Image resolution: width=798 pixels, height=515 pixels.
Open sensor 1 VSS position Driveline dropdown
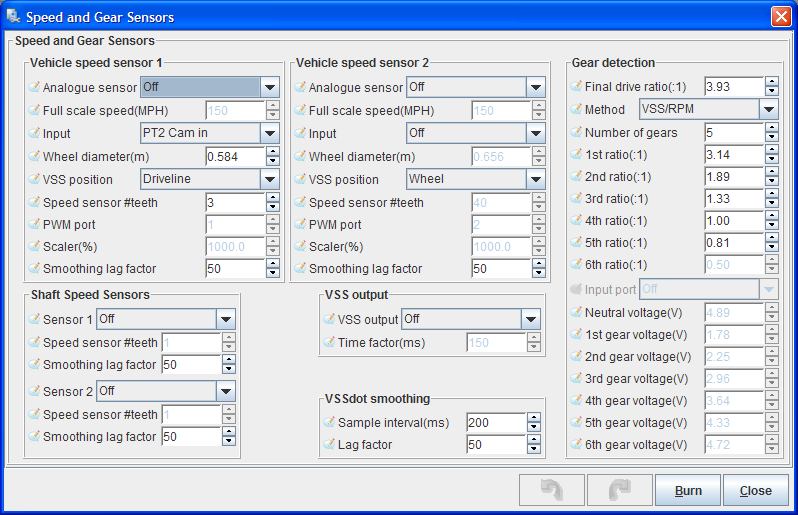click(x=270, y=179)
